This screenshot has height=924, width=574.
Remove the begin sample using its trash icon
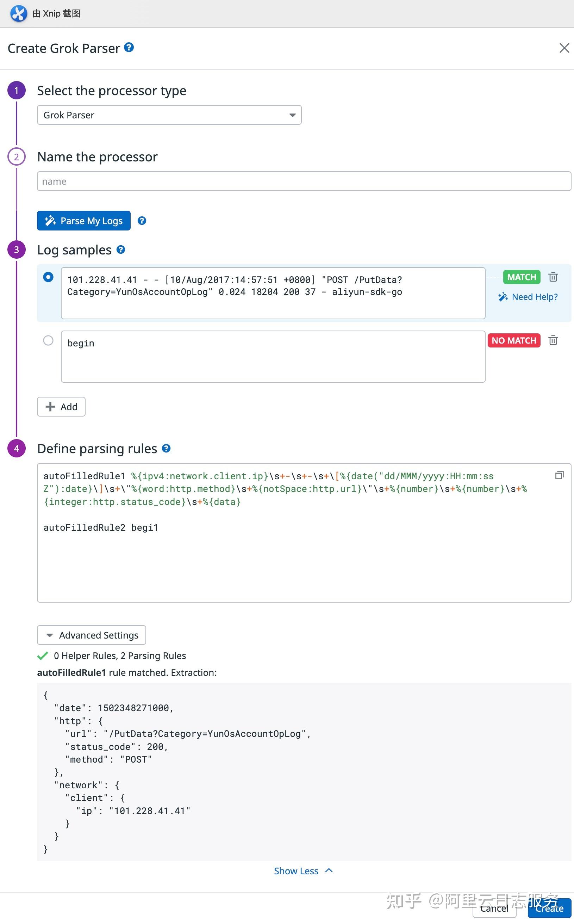553,340
